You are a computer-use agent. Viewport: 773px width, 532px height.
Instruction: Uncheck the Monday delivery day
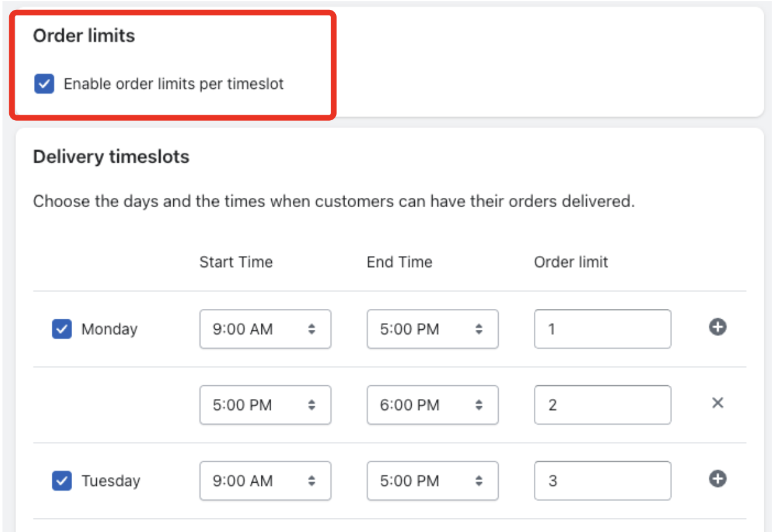62,329
